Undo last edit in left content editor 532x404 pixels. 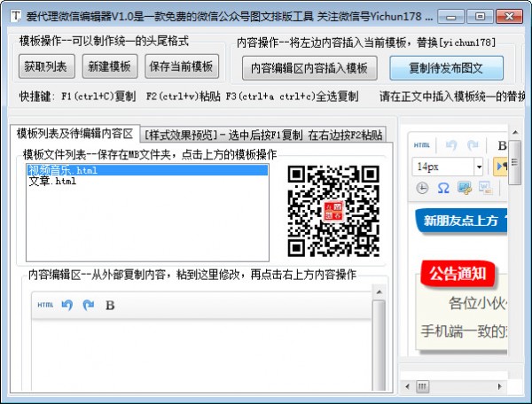(x=66, y=305)
